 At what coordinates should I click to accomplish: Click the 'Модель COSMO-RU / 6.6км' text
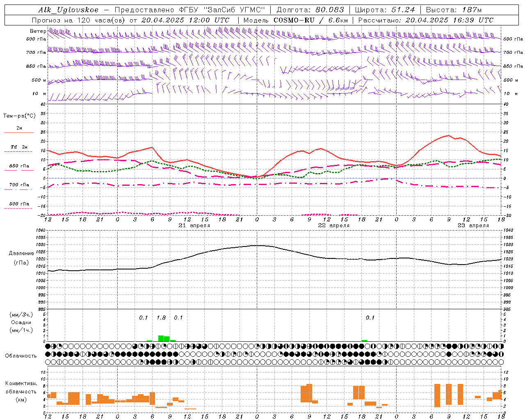click(x=296, y=20)
